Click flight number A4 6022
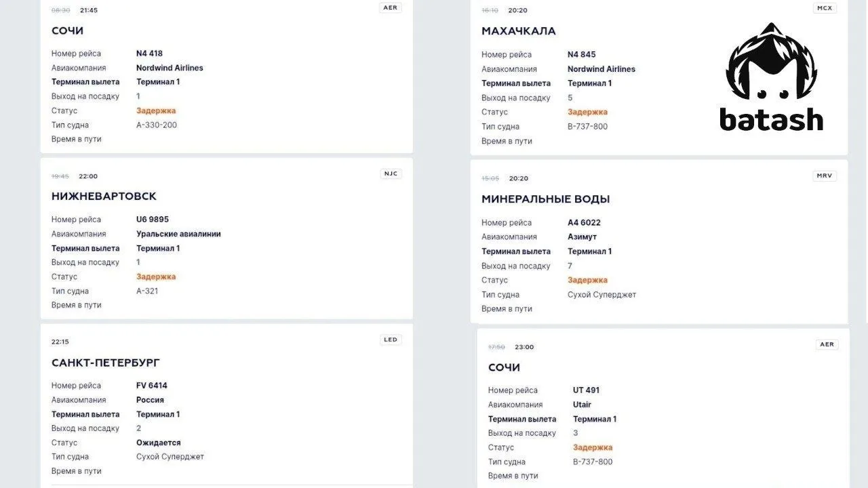 click(x=584, y=222)
